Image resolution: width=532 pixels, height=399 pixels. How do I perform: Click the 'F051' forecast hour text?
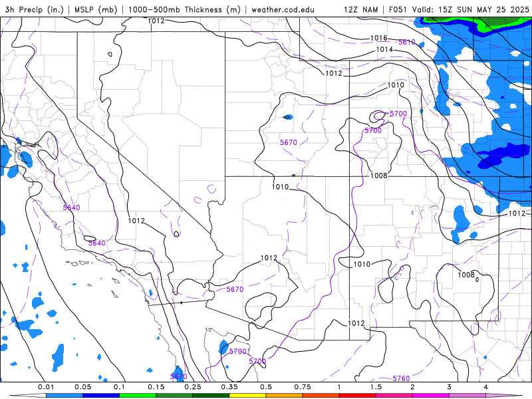tap(398, 9)
